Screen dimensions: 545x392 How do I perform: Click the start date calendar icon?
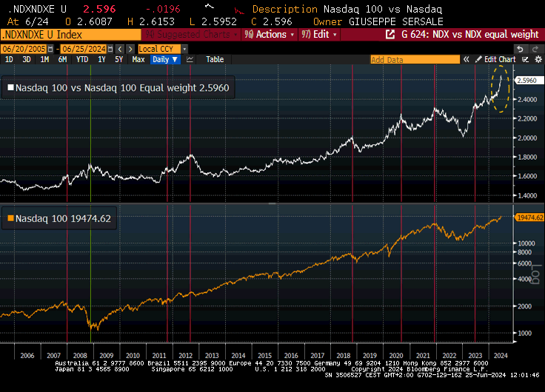point(50,49)
